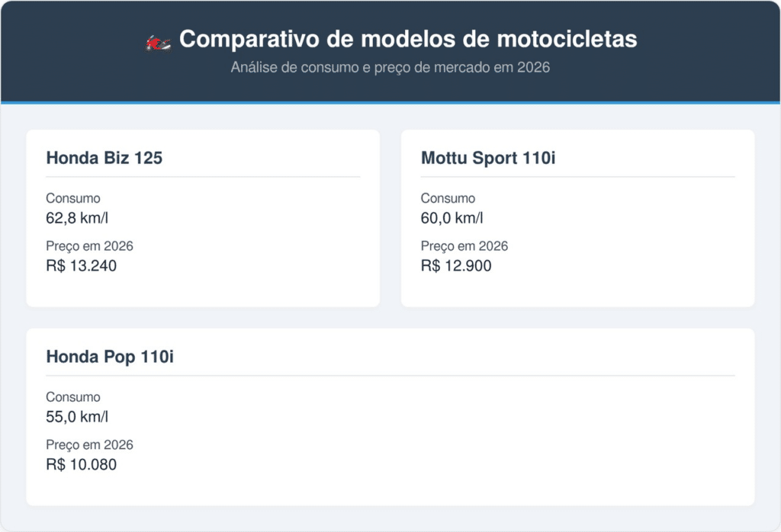Click the subtitle about análise de consumo
The height and width of the screenshot is (532, 781).
[x=390, y=67]
